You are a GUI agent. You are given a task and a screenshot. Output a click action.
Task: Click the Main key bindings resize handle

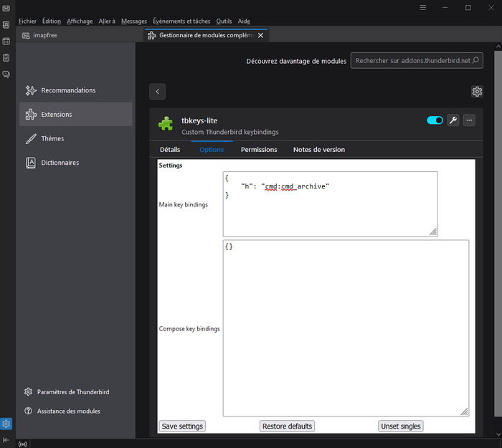coord(433,232)
